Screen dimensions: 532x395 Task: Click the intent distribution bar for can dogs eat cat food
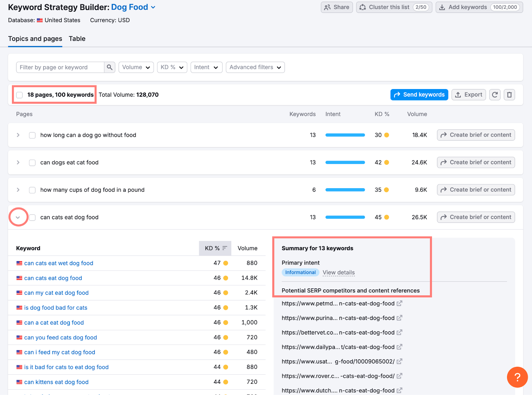(x=345, y=162)
